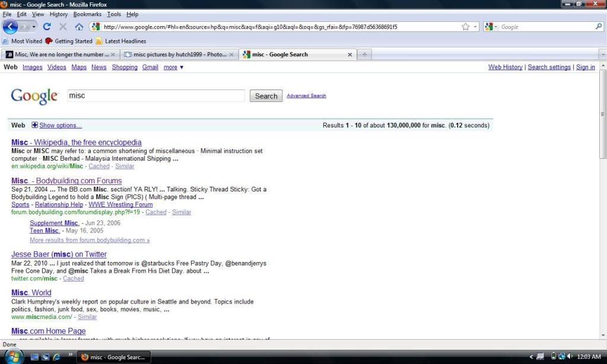Click Firefox taskbar button misc - Google Search
607x364 pixels.
113,357
